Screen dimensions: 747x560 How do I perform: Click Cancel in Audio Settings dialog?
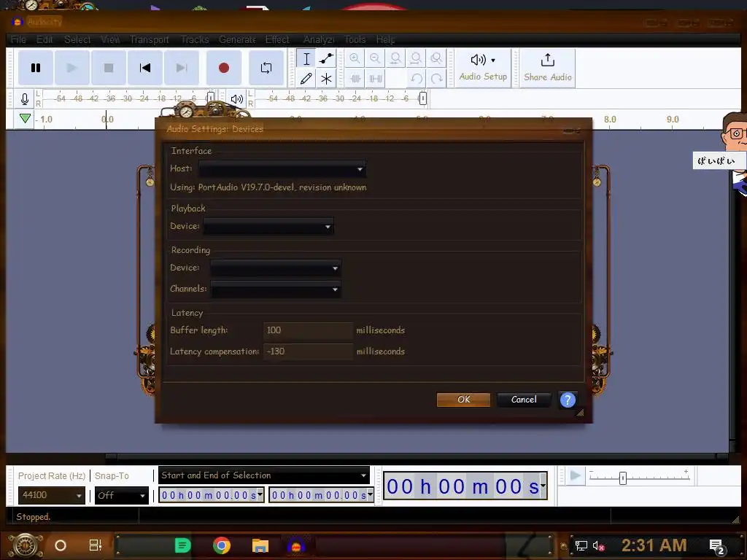[x=524, y=400]
